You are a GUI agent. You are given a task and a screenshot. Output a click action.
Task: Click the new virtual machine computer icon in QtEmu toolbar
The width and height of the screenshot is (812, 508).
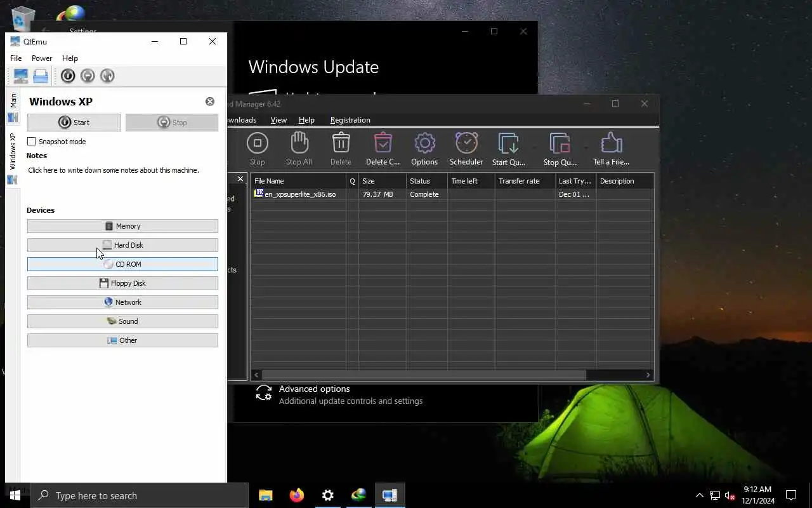coord(21,76)
